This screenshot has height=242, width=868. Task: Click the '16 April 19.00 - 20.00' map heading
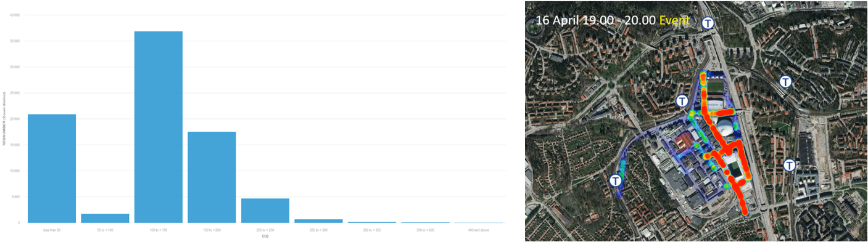click(x=595, y=20)
